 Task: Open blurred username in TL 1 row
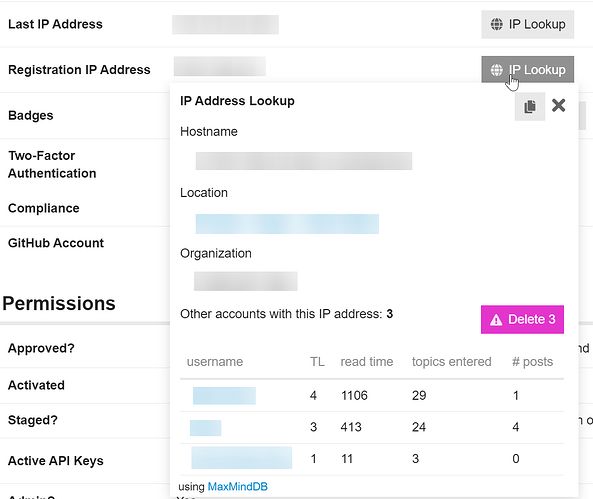(242, 458)
